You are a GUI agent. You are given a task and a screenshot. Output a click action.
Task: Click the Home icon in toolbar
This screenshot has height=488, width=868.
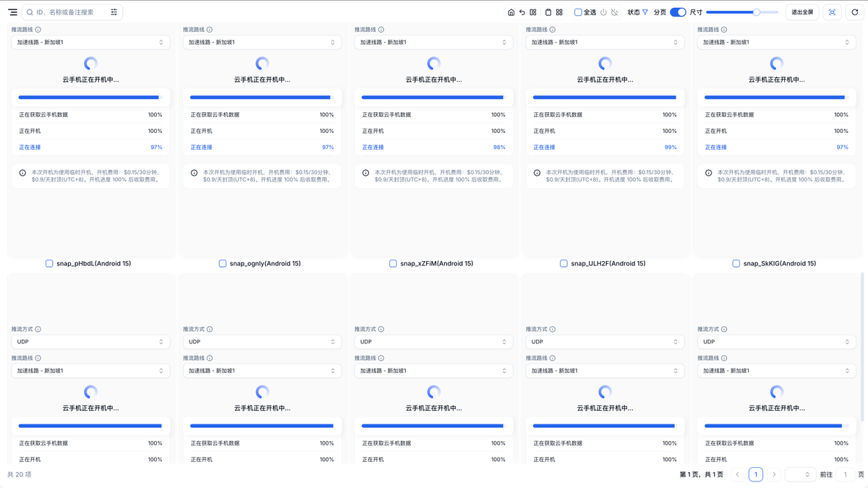point(511,12)
